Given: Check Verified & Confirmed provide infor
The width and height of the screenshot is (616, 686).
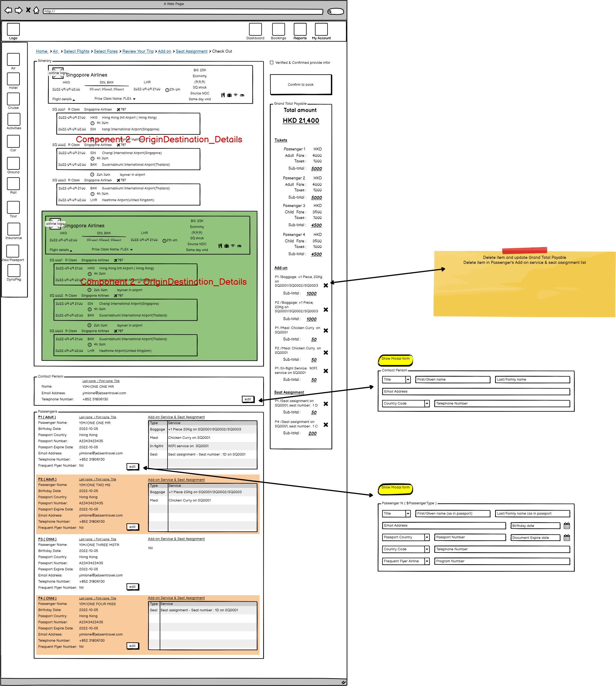Looking at the screenshot, I should (271, 63).
